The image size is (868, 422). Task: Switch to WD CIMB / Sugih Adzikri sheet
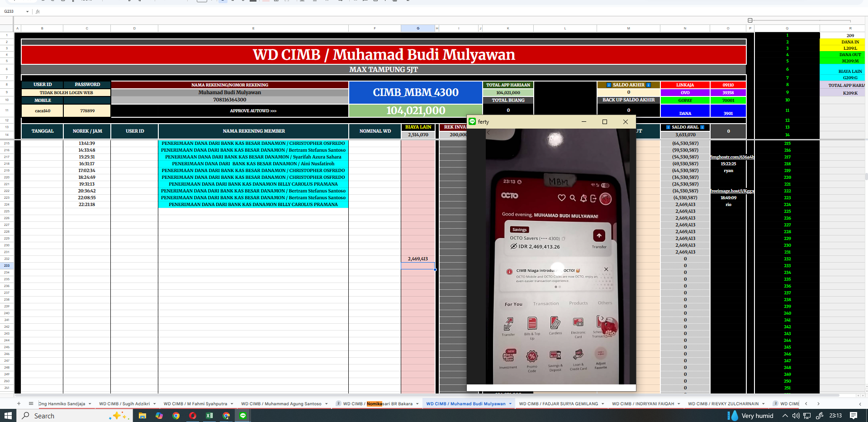(124, 404)
